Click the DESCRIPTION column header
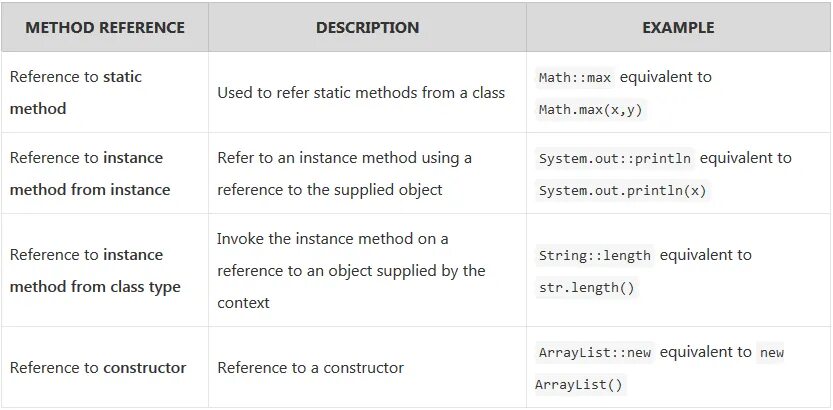Screen dimensions: 833x410 tap(367, 28)
